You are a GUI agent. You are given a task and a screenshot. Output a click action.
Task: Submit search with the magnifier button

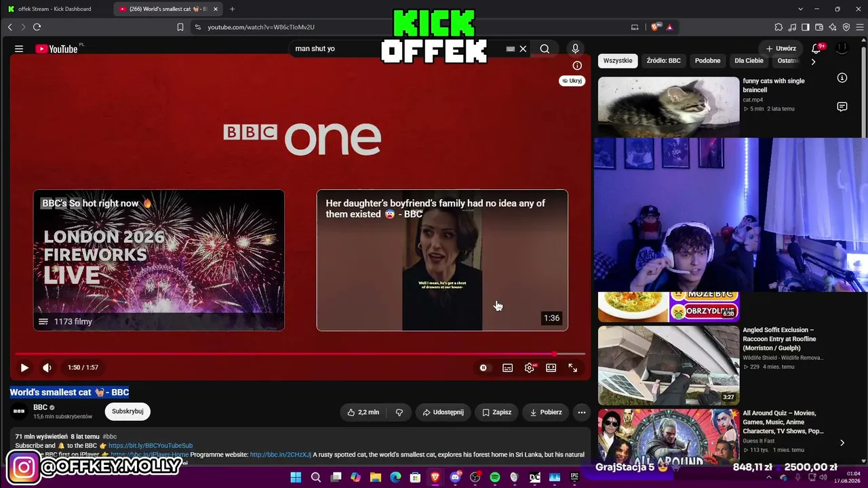(x=545, y=49)
